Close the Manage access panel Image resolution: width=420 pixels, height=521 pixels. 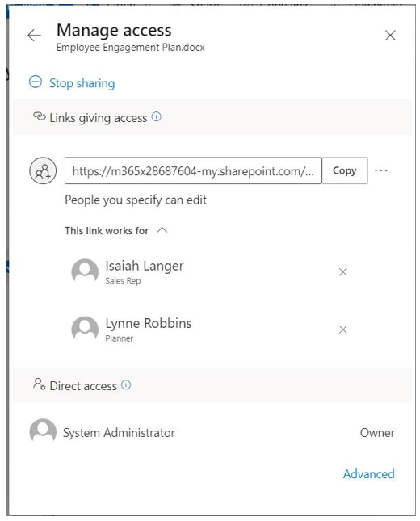point(390,36)
